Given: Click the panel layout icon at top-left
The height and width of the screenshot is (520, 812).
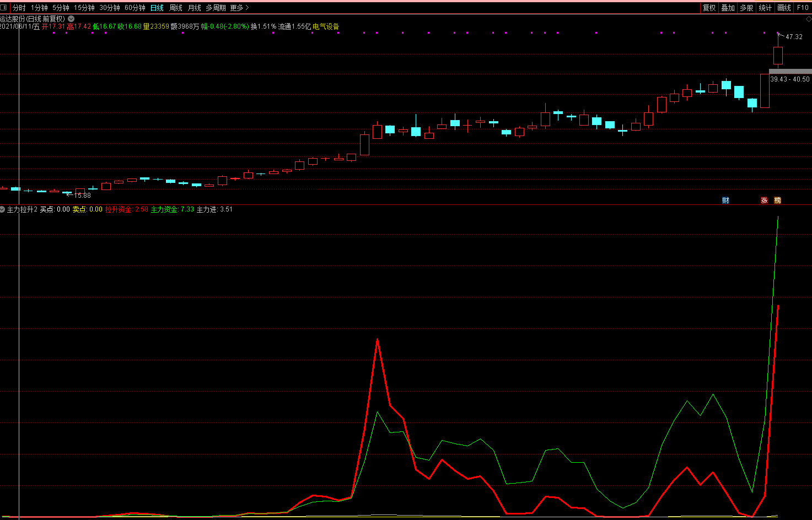Looking at the screenshot, I should click(4, 8).
